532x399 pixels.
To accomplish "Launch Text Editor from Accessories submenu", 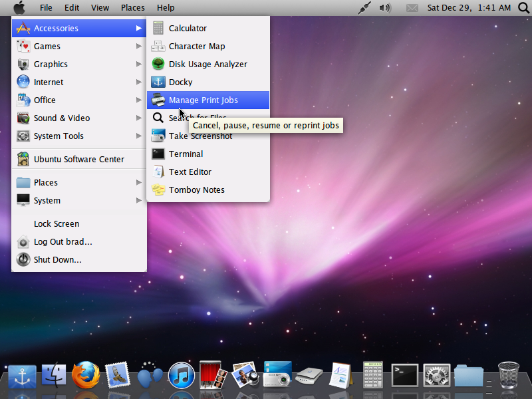I will coord(208,172).
